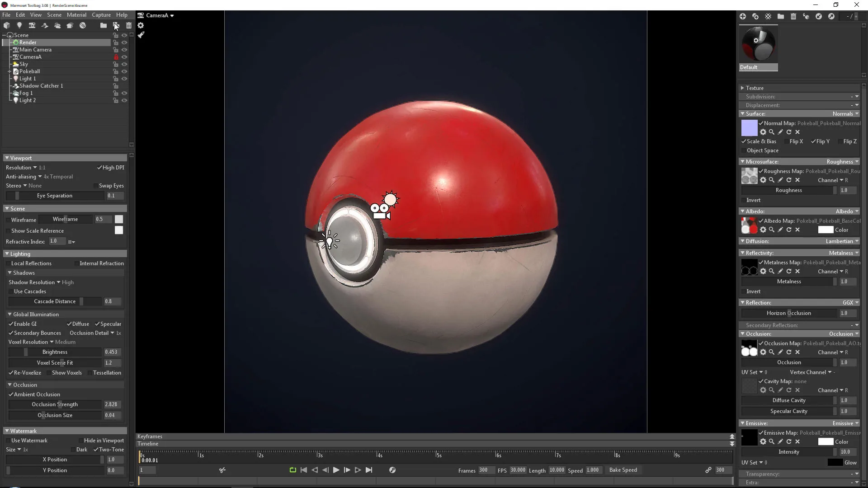Enable Use Watermark checkbox
The height and width of the screenshot is (488, 868).
(8, 441)
